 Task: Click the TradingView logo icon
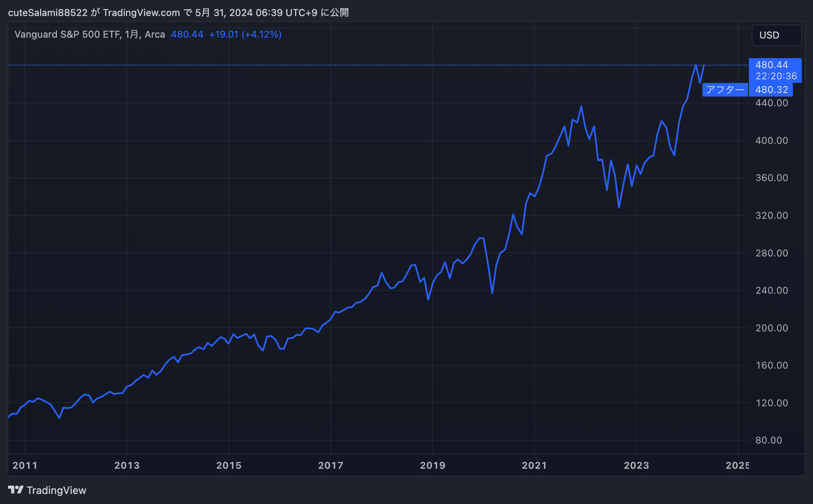16,490
